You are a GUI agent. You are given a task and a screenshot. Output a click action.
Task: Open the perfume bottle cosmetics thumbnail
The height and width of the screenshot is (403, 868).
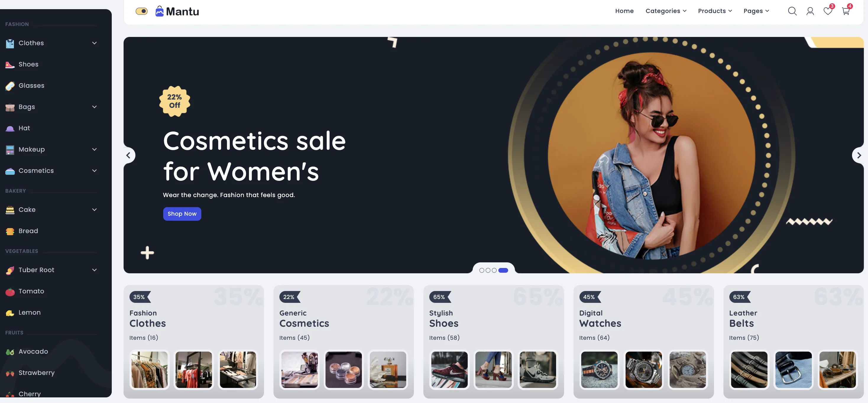[388, 369]
